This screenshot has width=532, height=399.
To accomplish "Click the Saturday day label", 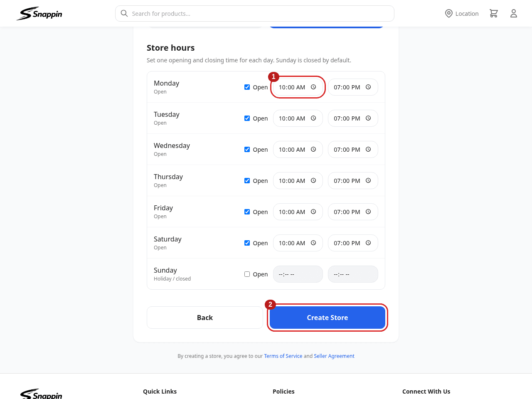I will click(167, 239).
